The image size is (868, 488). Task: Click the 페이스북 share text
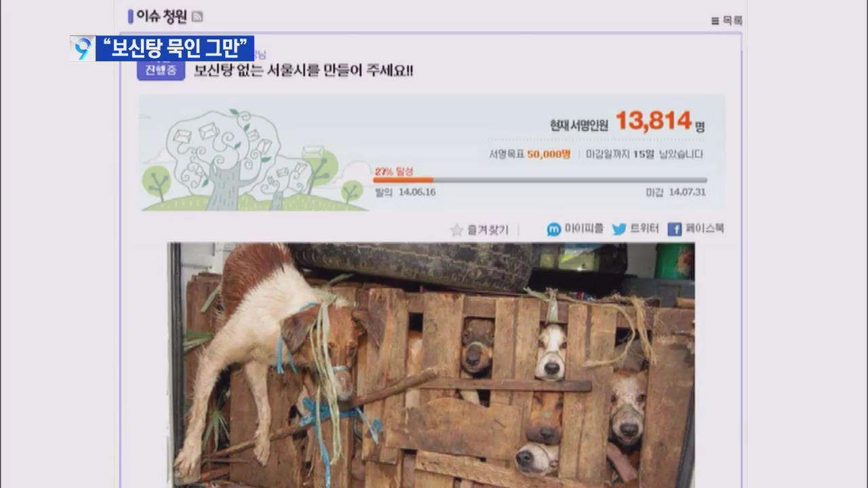point(705,229)
